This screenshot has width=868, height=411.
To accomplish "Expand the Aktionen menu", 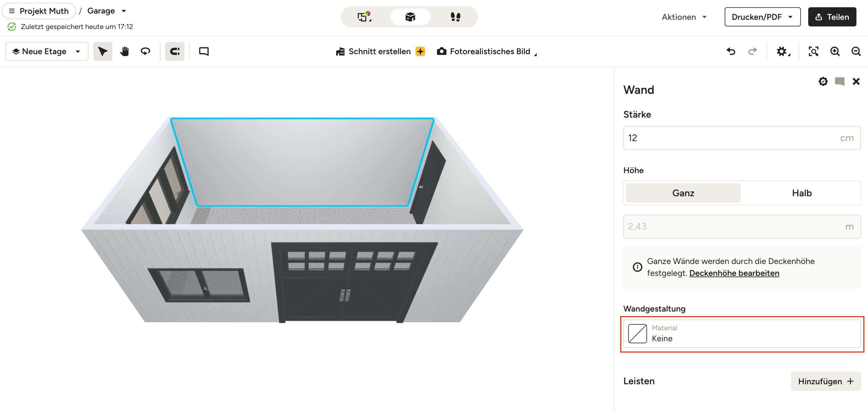I will tap(684, 17).
